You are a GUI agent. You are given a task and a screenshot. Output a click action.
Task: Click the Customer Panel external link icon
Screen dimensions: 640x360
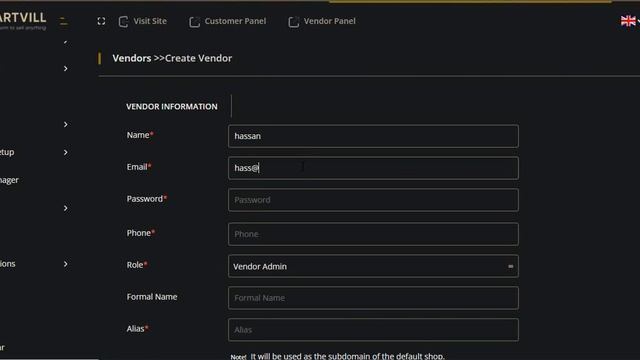tap(194, 22)
